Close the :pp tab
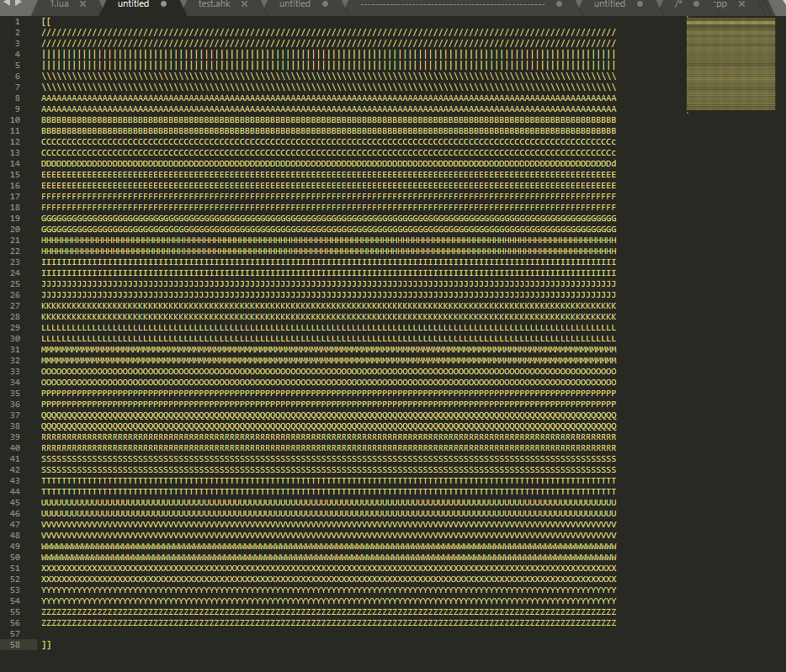786x672 pixels. [742, 4]
